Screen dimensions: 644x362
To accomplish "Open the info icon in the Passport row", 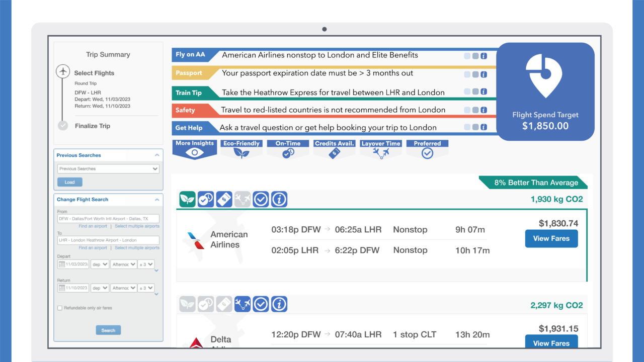I will (484, 74).
